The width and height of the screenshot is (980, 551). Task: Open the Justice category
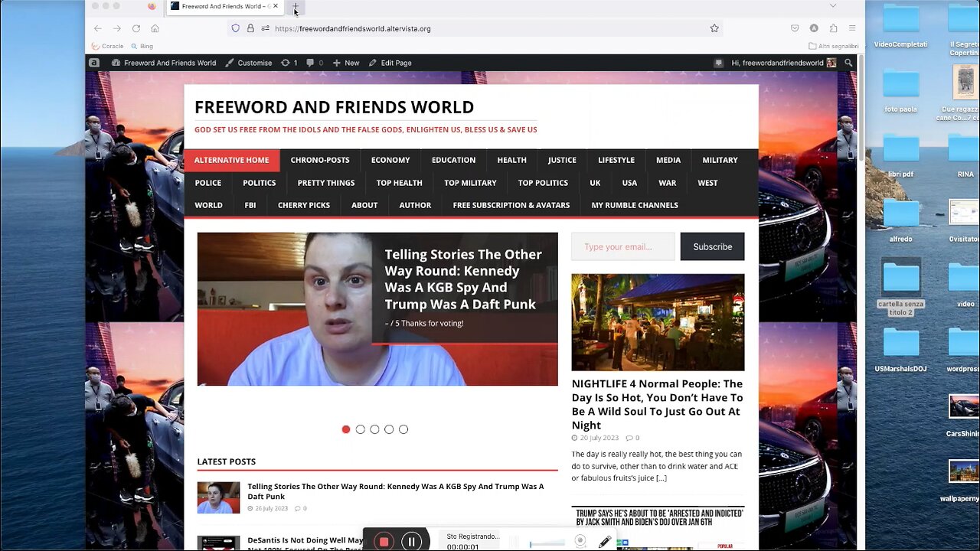coord(562,160)
